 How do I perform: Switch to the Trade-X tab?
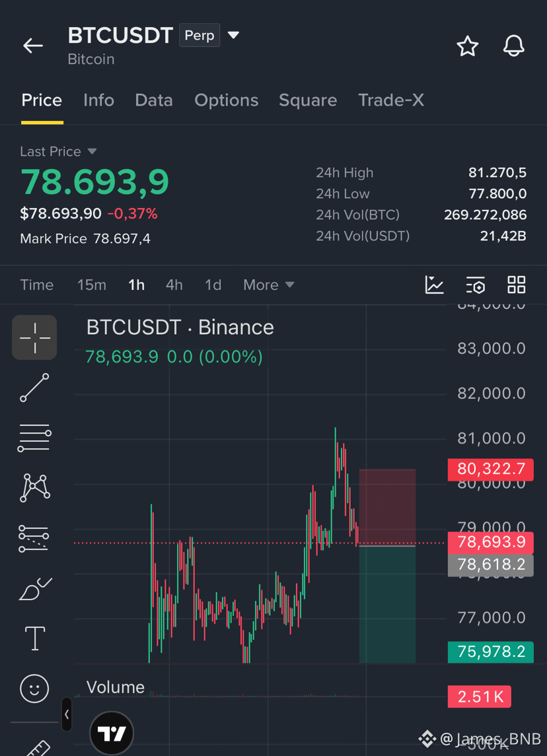pyautogui.click(x=391, y=100)
